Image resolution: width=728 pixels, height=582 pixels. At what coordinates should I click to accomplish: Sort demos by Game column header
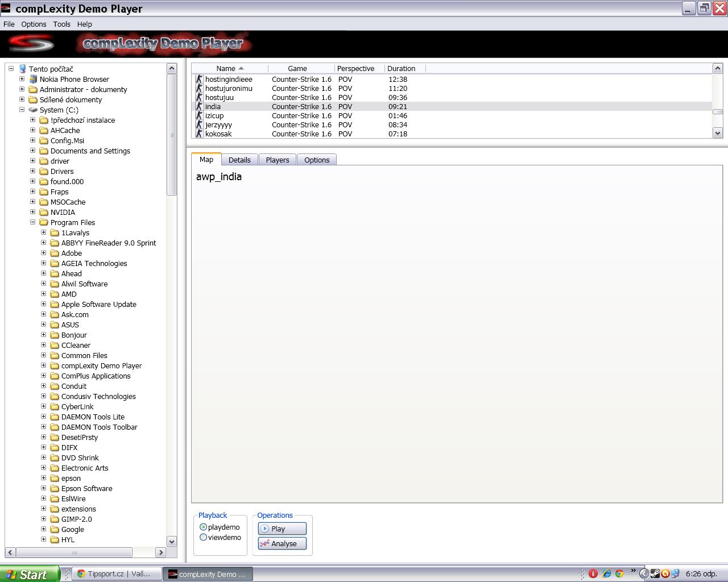tap(301, 68)
